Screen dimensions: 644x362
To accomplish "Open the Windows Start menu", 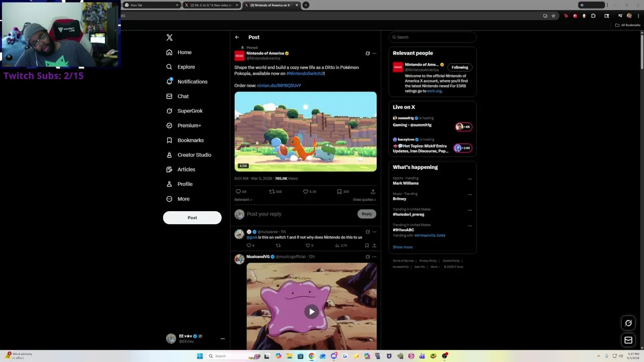I will (200, 356).
